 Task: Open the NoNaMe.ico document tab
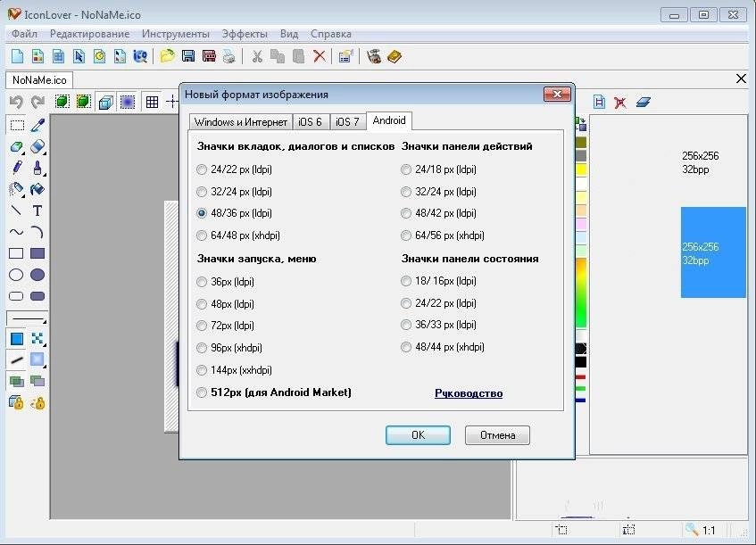click(39, 80)
